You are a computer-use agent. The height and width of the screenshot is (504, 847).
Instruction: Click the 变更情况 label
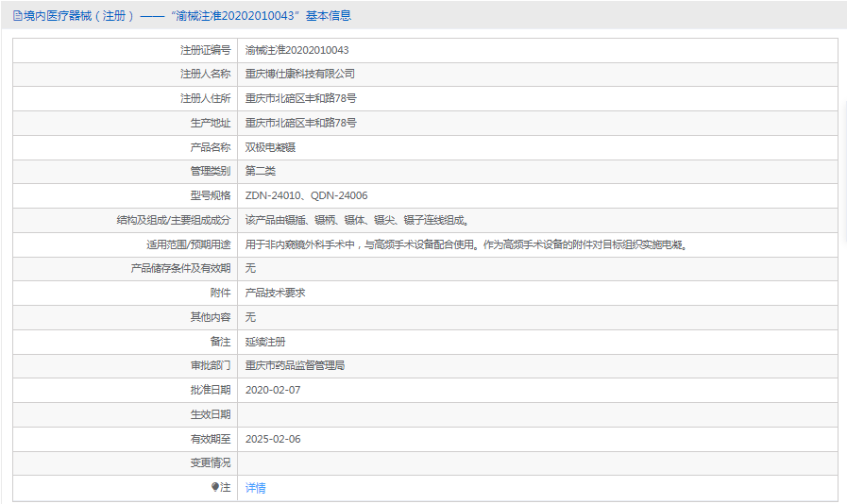point(211,463)
